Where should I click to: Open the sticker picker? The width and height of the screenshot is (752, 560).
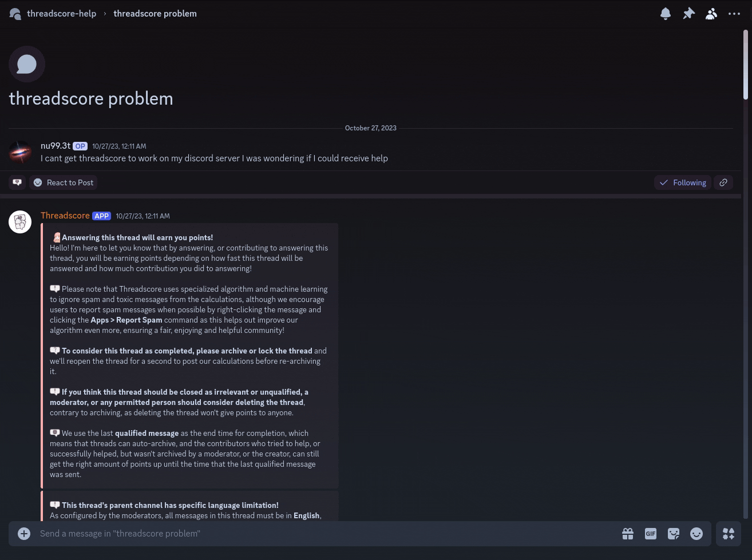674,534
